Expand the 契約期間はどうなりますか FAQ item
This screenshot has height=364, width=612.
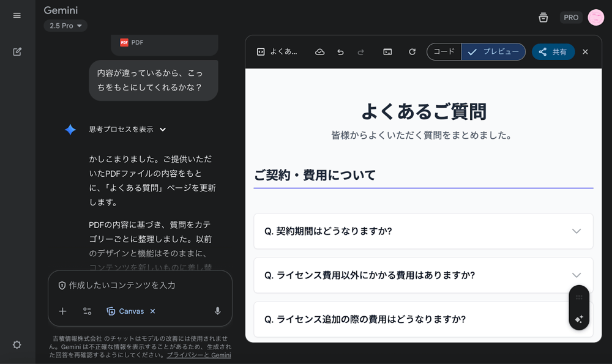coord(423,231)
